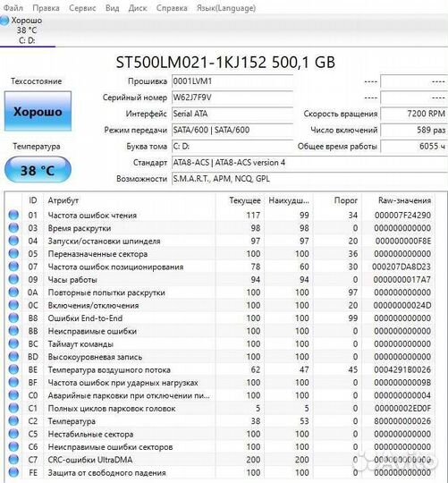Open the Справка menu
Viewport: 448px width, 483px height.
[x=172, y=8]
